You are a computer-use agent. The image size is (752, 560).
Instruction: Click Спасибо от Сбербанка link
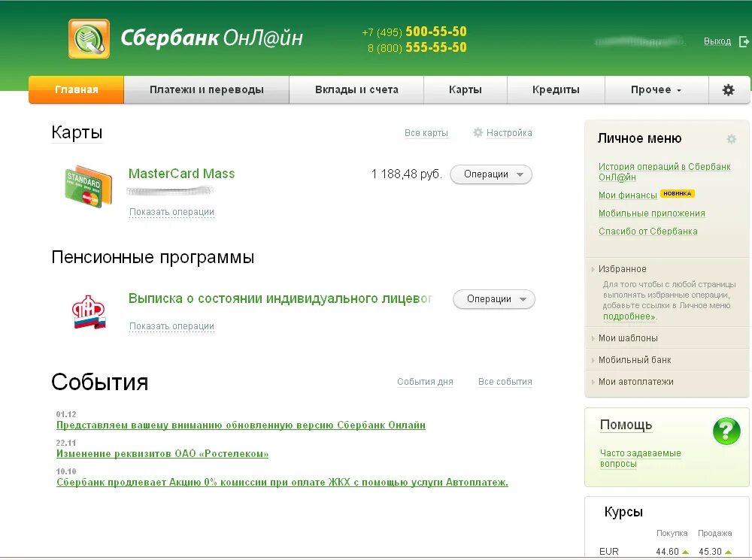(x=648, y=231)
